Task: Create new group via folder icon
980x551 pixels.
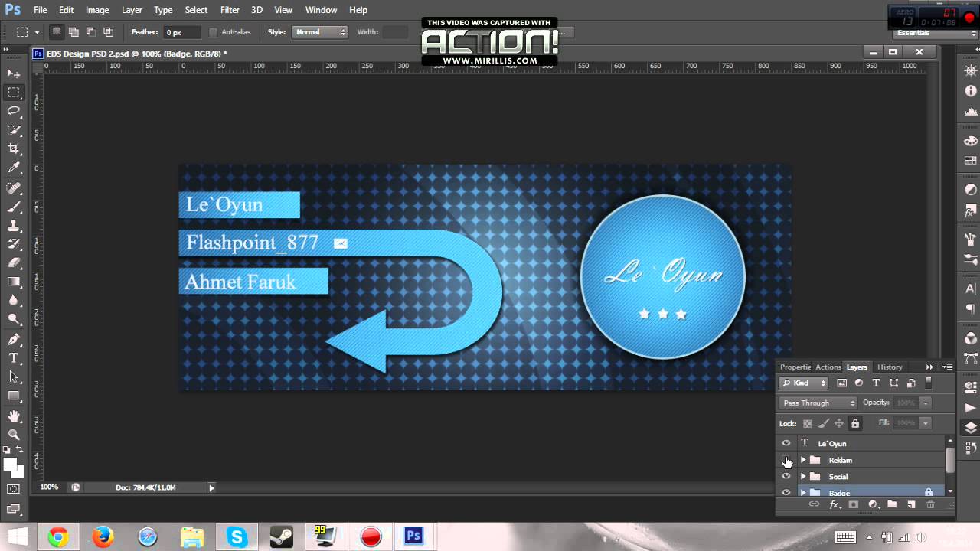Action: [892, 505]
